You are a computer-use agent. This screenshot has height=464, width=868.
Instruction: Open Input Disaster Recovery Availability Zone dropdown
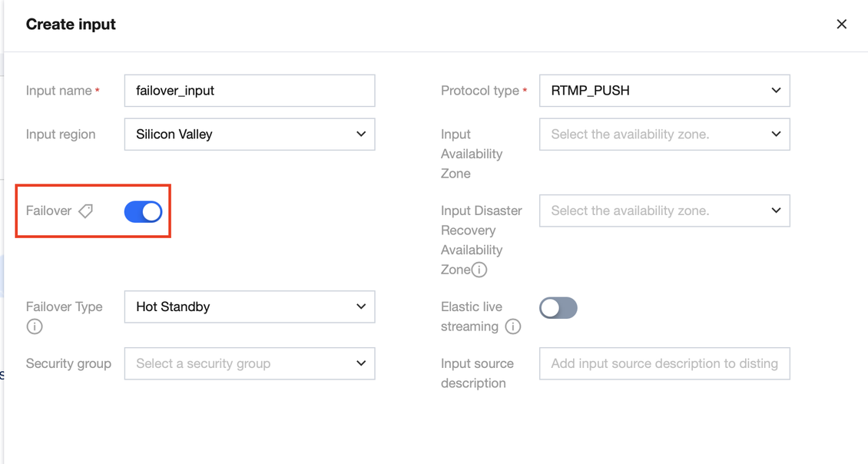(x=664, y=210)
